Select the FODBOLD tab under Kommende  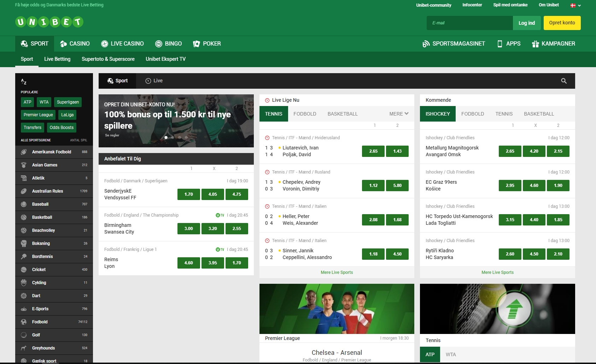[473, 114]
